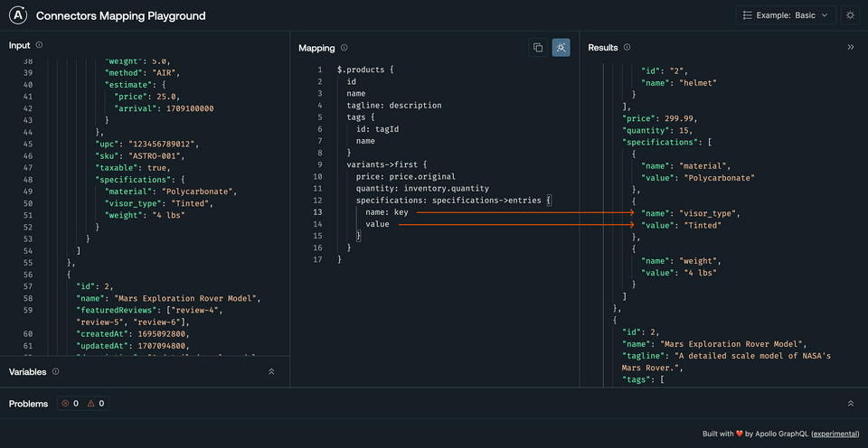Click the Variables panel label
Image resolution: width=868 pixels, height=448 pixels.
click(x=28, y=371)
